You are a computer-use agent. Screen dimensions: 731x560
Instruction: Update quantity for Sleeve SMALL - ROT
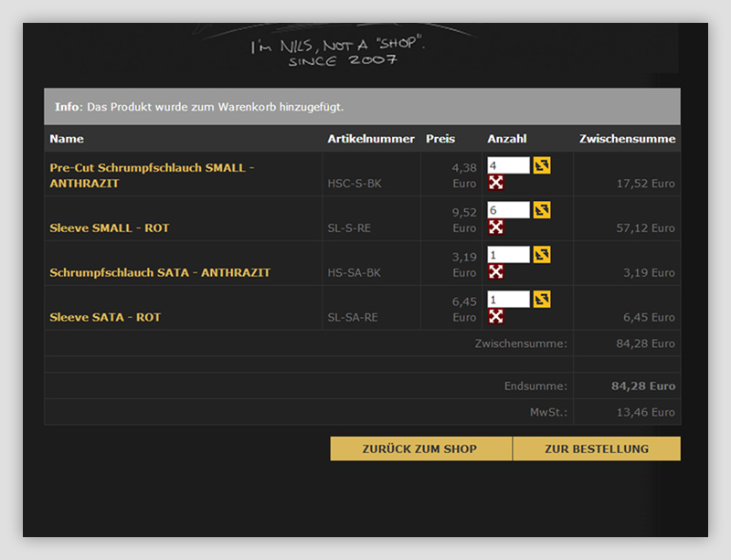click(x=542, y=210)
